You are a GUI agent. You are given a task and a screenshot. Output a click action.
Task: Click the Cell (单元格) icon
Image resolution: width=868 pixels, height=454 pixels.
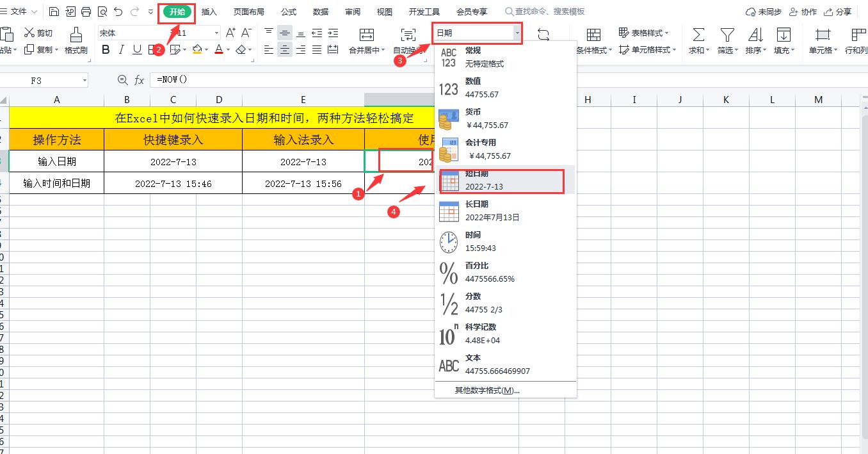tap(823, 35)
